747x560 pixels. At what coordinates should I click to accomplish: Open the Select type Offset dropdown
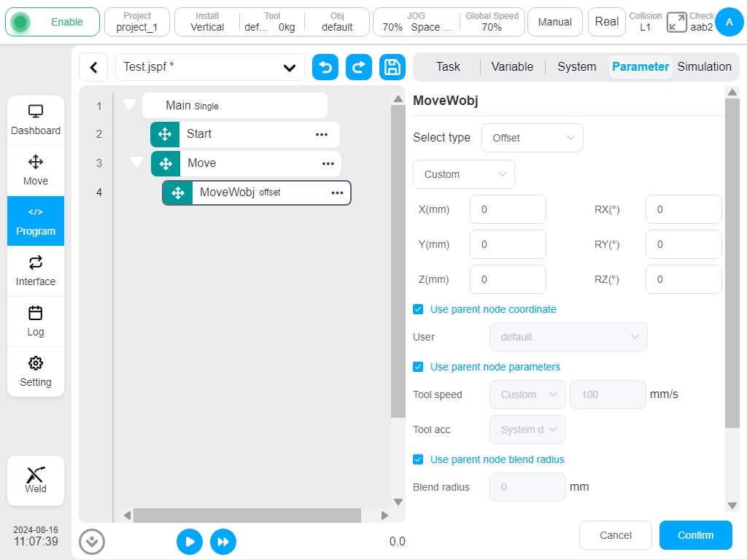(532, 138)
